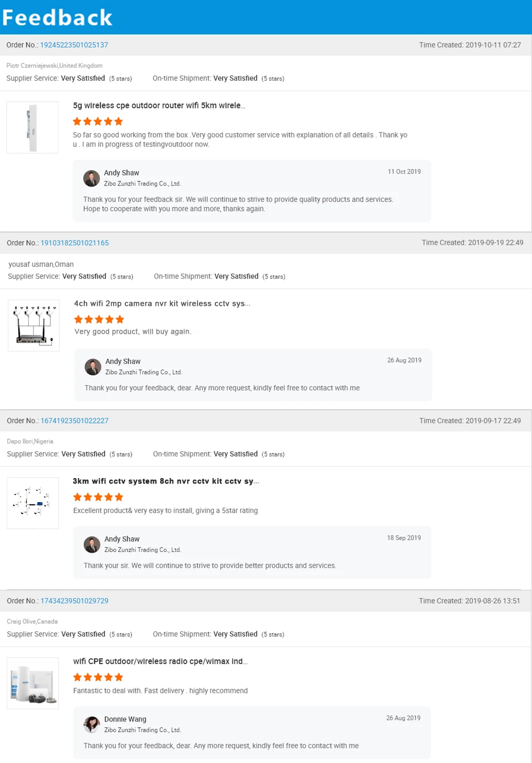Click Andy Shaw's avatar on 11 Oct reply
The height and width of the screenshot is (763, 532).
[x=92, y=178]
